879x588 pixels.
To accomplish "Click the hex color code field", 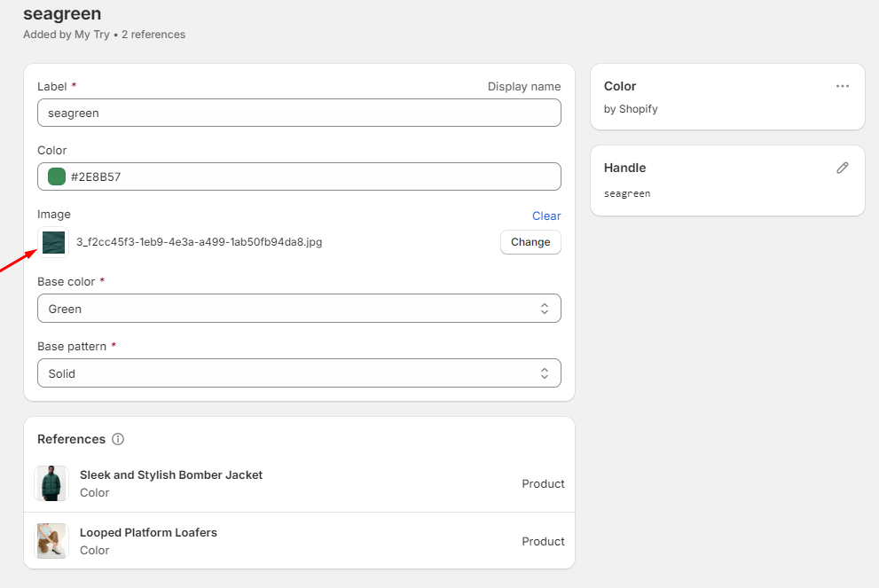I will [310, 176].
